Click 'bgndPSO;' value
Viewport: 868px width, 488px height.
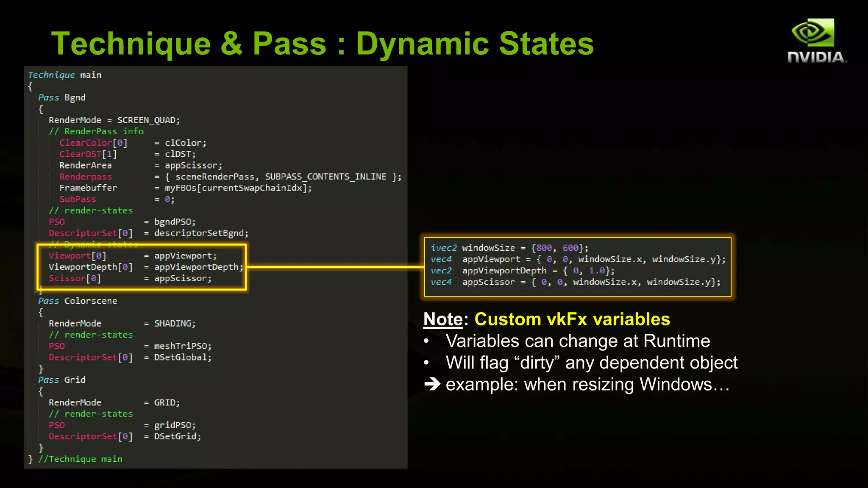pyautogui.click(x=175, y=222)
